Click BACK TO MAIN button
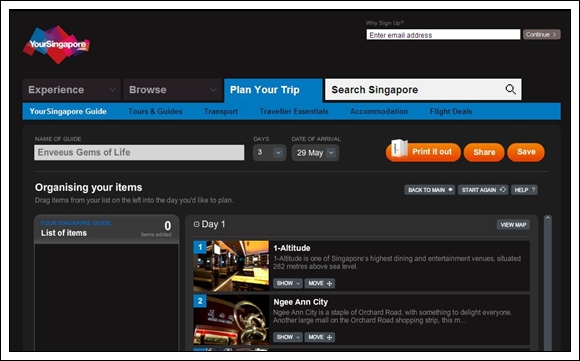 [x=430, y=190]
